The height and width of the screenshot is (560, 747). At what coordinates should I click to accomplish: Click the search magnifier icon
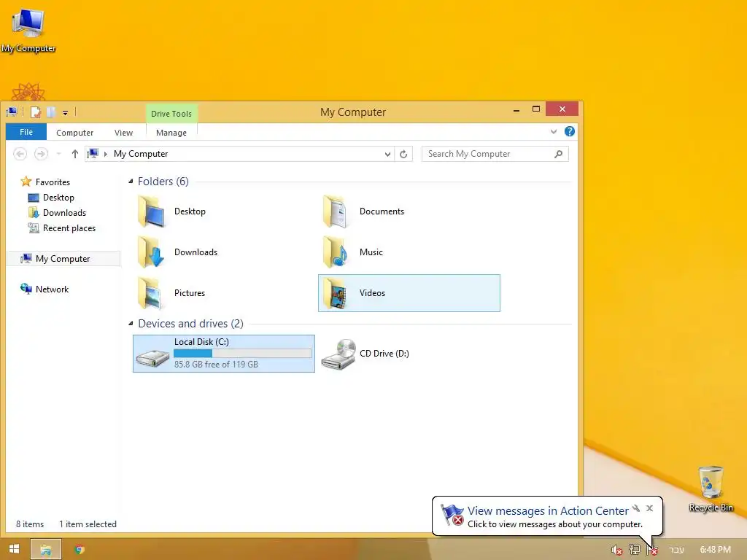pos(558,154)
